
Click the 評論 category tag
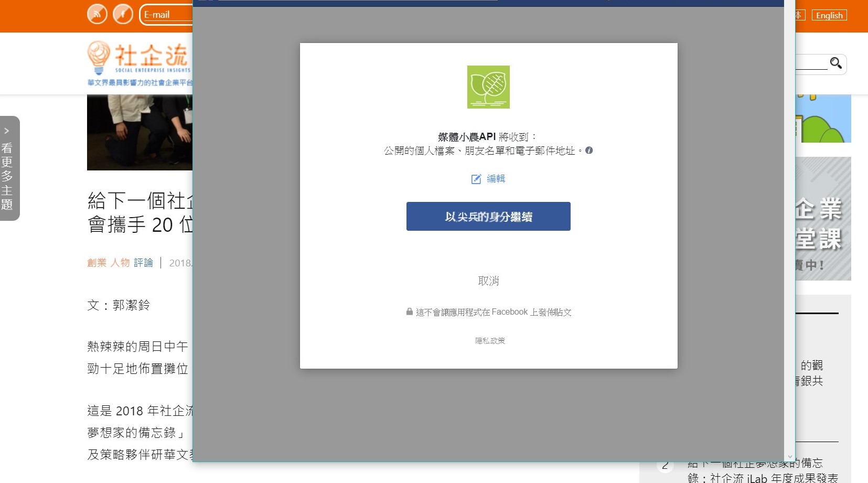click(143, 263)
